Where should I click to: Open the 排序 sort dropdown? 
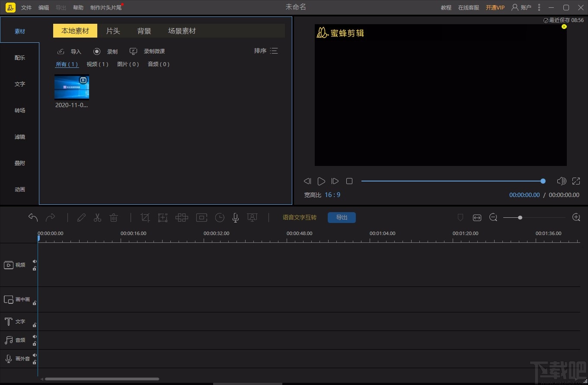266,51
